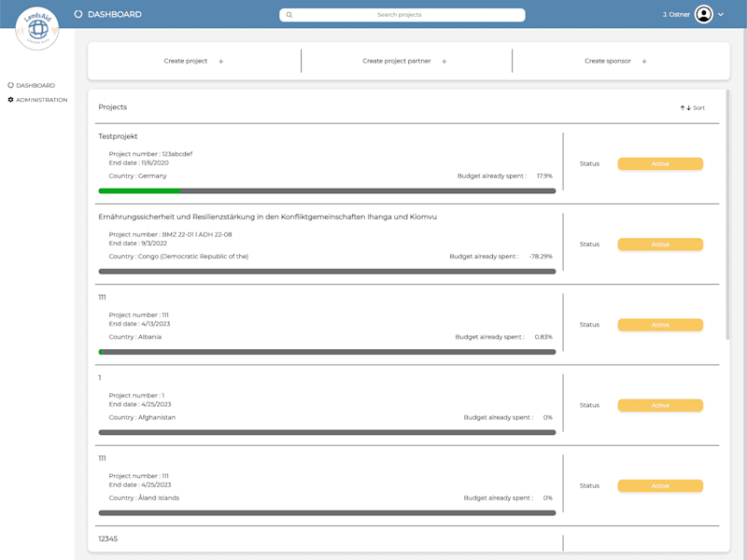
Task: Click 'Country : Congo (Democratic Republic of the)'
Action: 178,256
